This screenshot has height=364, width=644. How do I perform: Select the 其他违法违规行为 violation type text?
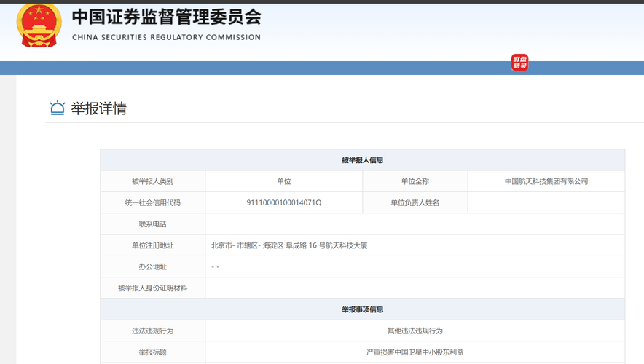415,331
